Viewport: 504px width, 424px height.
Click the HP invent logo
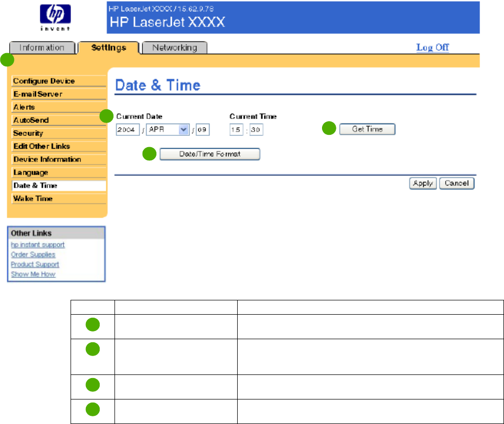[55, 18]
